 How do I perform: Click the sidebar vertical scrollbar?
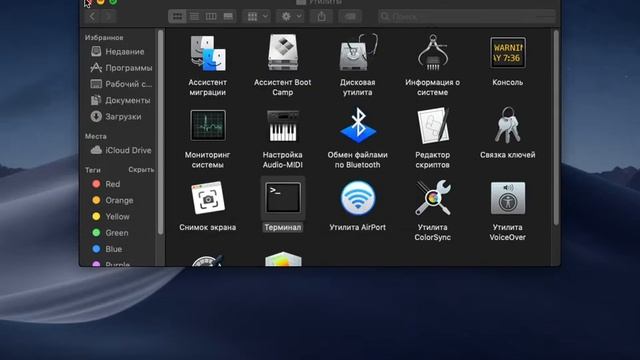[x=160, y=133]
